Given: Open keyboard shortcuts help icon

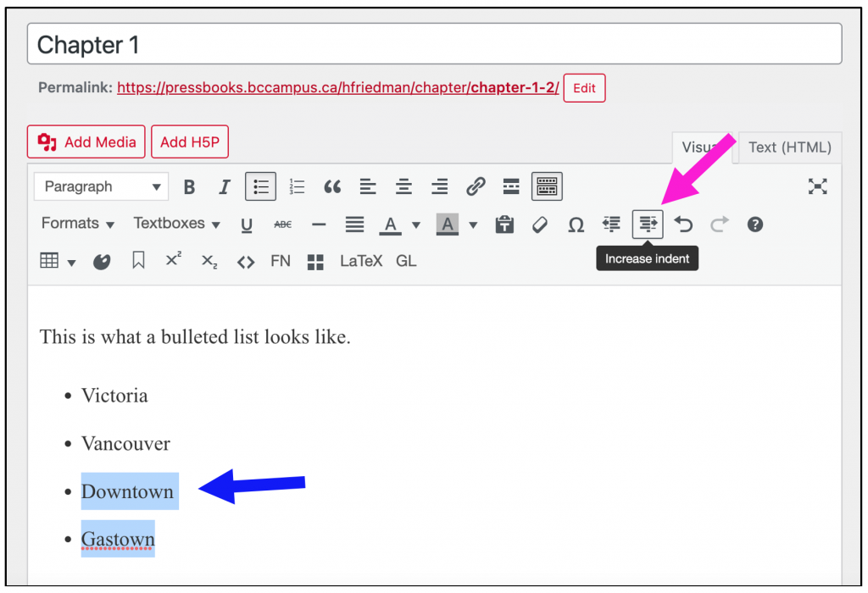Looking at the screenshot, I should [755, 224].
